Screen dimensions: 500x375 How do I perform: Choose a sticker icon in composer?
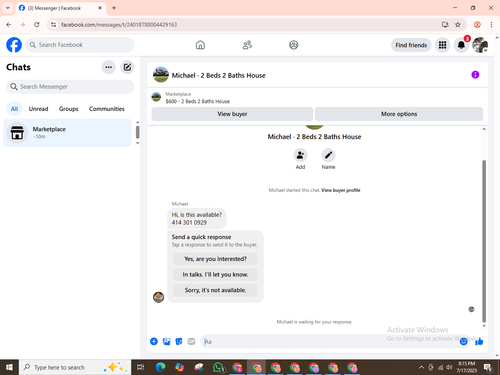tap(179, 341)
